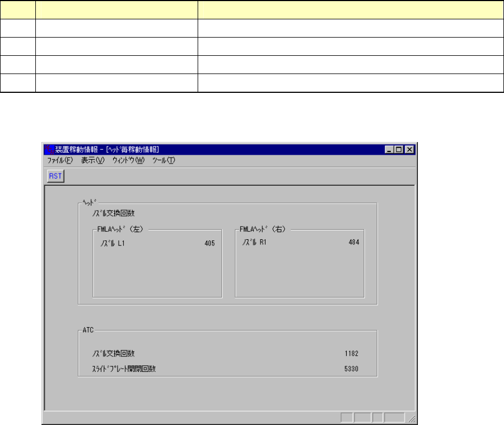Viewport: 504px width, 425px height.
Task: Select the value 405 for nozzle L1
Action: [210, 244]
